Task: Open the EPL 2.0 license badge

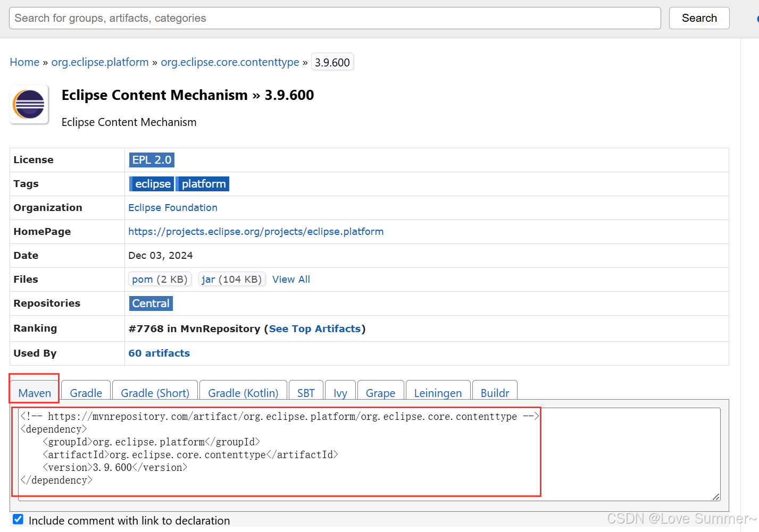Action: 152,160
